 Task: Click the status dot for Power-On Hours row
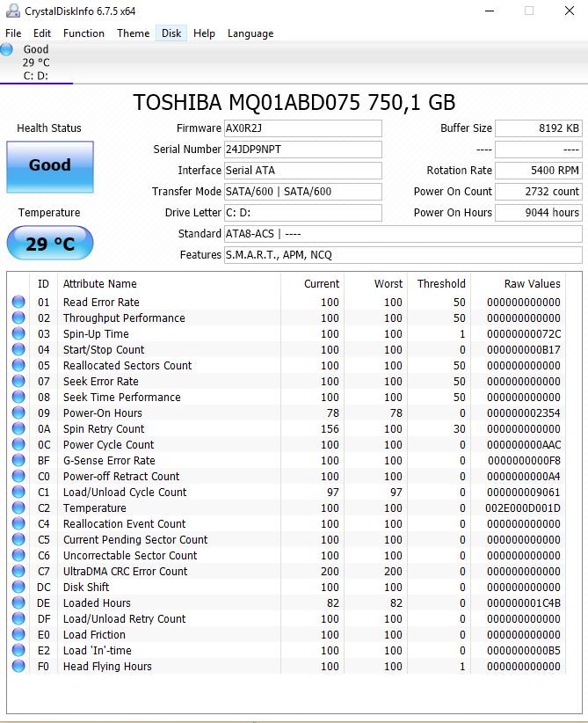click(x=18, y=413)
